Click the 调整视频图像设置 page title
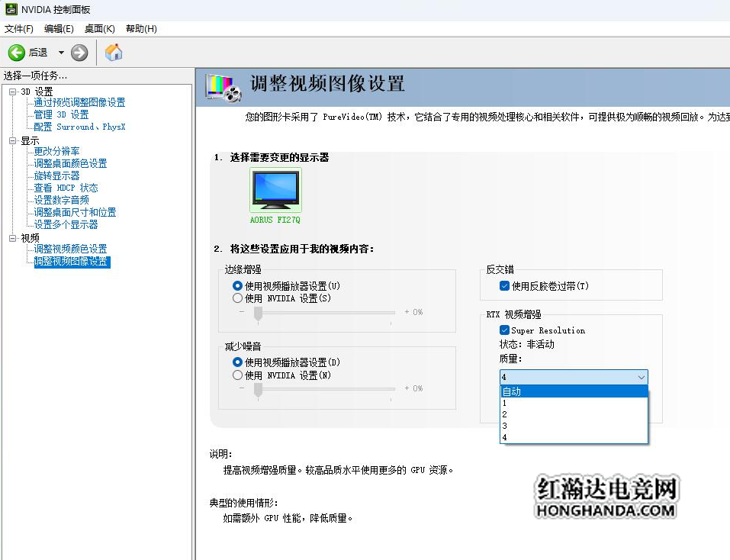This screenshot has width=730, height=560. pyautogui.click(x=327, y=84)
